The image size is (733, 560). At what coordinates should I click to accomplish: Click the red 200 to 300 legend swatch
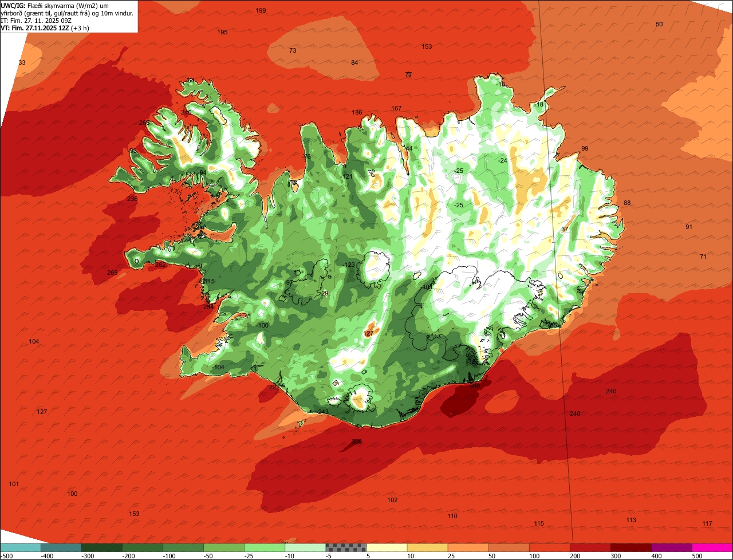coord(590,547)
